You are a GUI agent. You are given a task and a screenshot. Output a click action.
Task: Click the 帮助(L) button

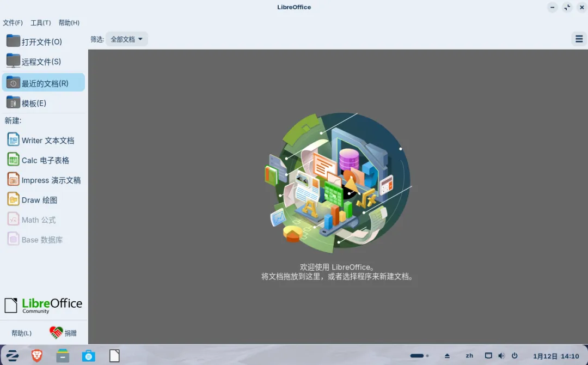(21, 333)
